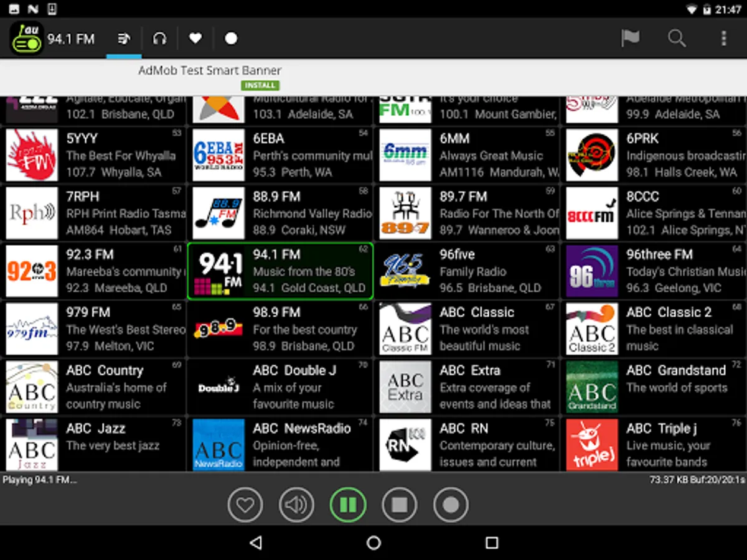Open station search

[677, 39]
